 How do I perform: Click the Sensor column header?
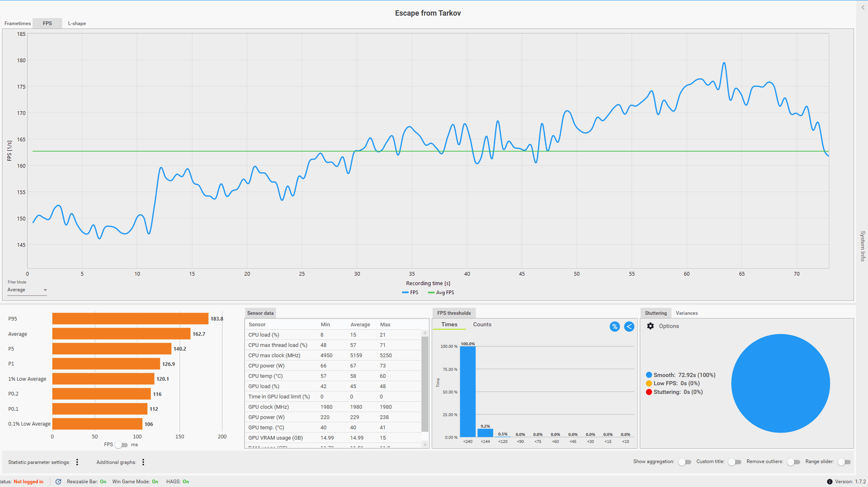pos(257,325)
